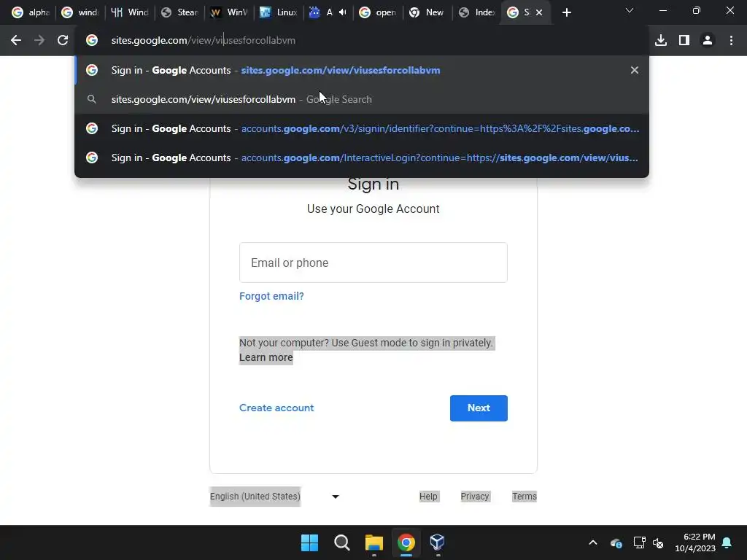Open the Chrome profile avatar icon
Image resolution: width=747 pixels, height=560 pixels.
point(708,41)
